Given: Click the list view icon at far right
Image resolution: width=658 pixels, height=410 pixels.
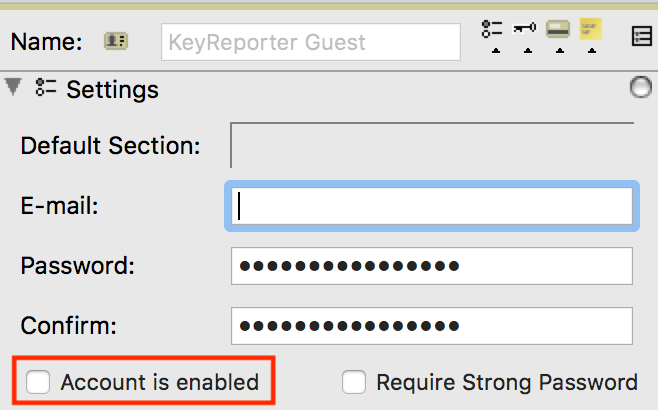Looking at the screenshot, I should click(x=642, y=37).
